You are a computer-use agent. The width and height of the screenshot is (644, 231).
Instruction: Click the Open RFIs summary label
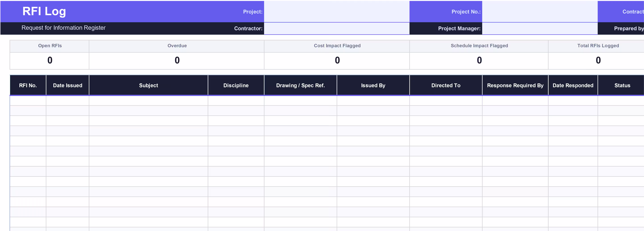(x=50, y=46)
